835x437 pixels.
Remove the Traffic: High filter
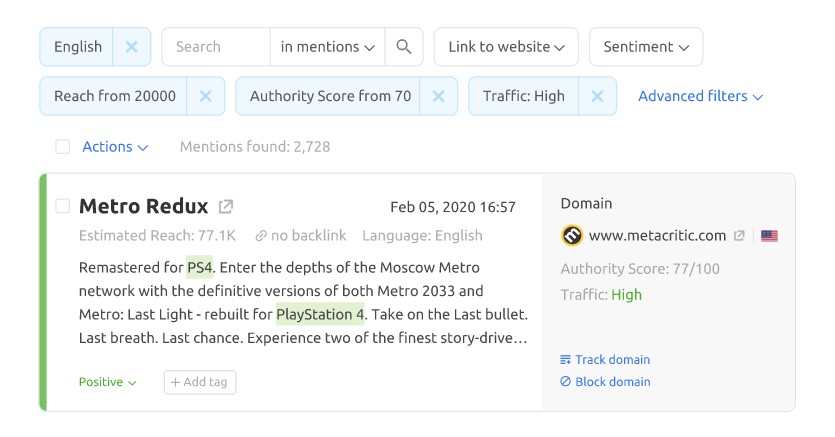pyautogui.click(x=597, y=96)
